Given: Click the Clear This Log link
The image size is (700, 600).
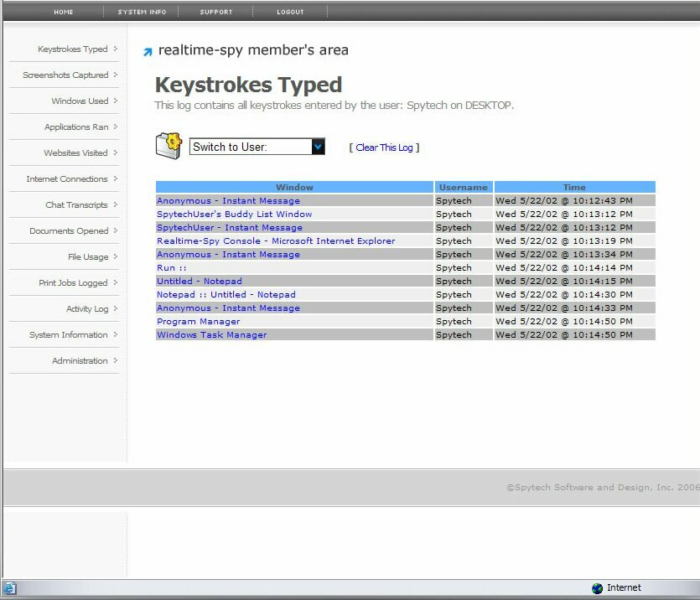Looking at the screenshot, I should click(x=384, y=147).
